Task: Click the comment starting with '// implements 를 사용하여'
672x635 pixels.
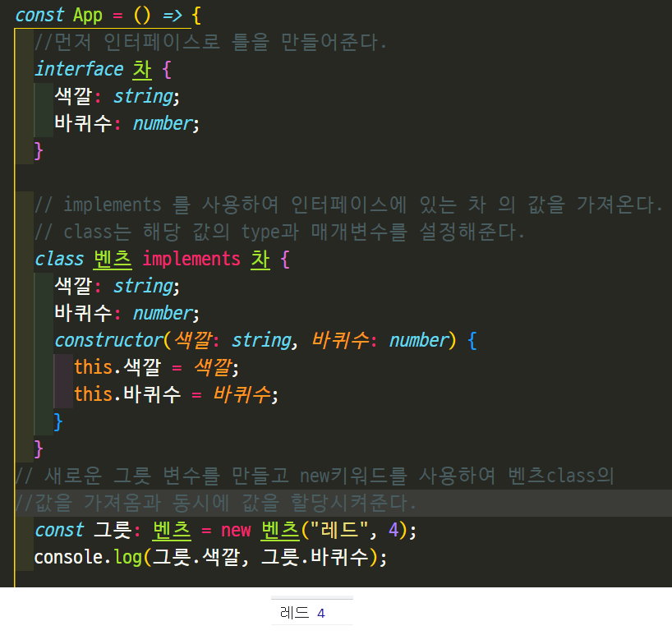Action: [348, 205]
